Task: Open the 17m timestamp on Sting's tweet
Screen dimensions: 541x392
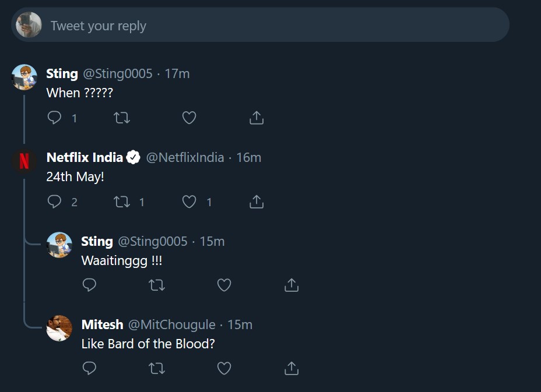Action: 177,74
